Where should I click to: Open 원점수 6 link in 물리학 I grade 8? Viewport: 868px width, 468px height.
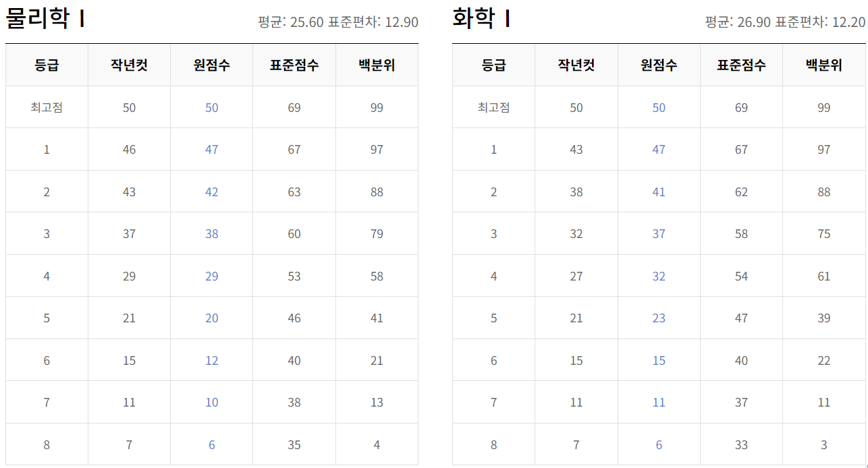coord(212,445)
